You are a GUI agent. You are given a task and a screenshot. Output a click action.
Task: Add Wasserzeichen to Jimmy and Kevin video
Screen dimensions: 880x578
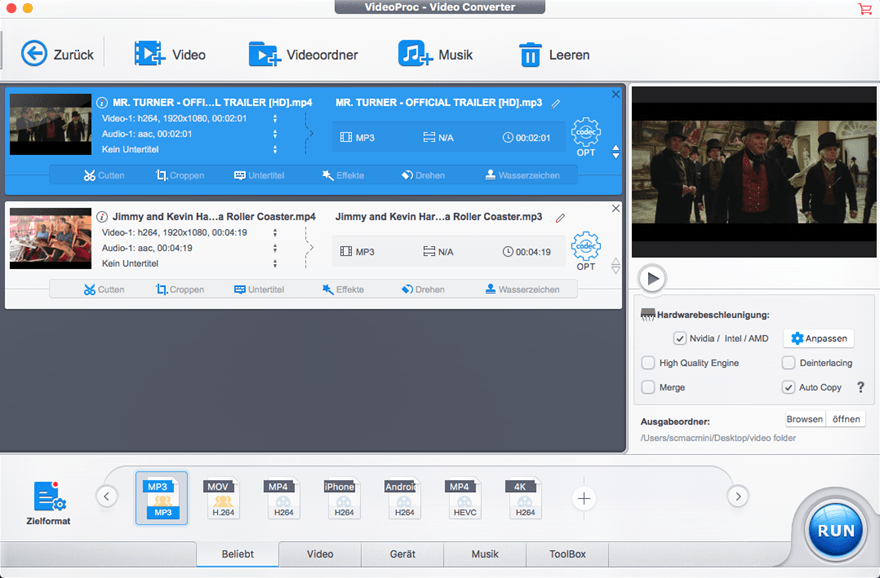[x=522, y=290]
